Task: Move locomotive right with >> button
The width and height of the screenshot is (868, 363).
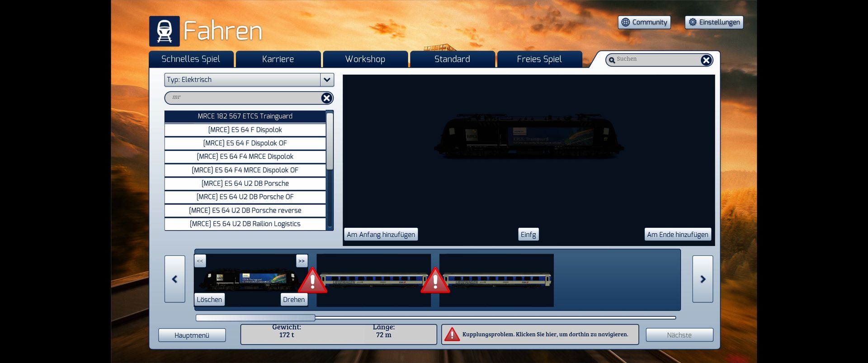Action: (x=302, y=261)
